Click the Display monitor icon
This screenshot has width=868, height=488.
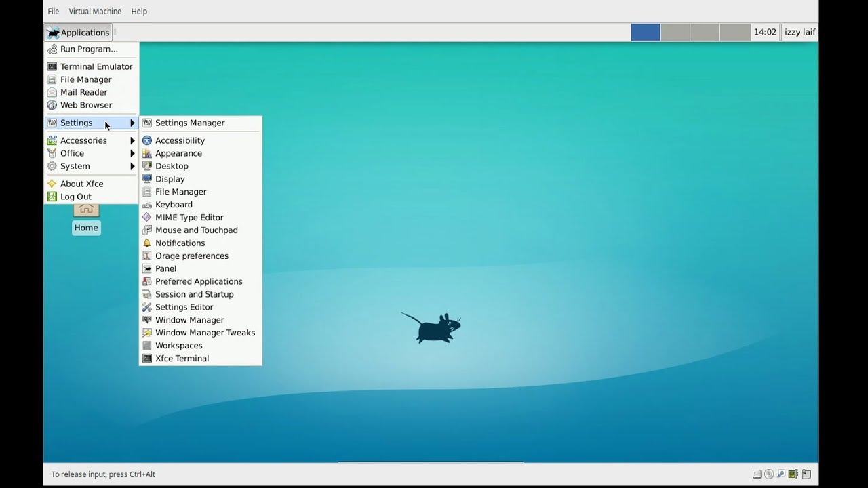147,179
